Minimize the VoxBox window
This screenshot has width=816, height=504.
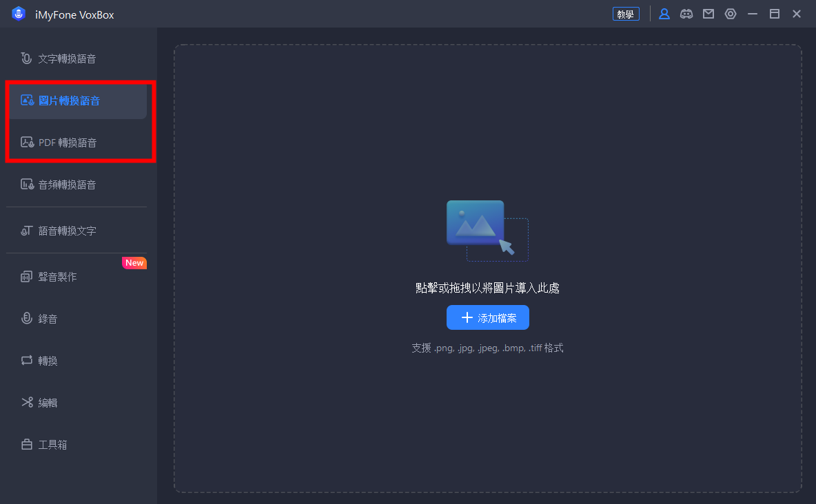point(753,14)
